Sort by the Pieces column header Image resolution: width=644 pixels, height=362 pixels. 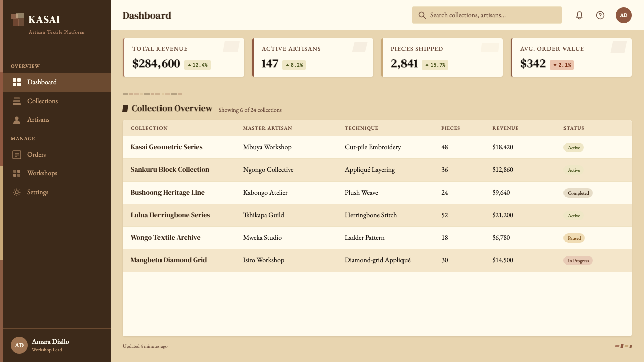pos(451,128)
